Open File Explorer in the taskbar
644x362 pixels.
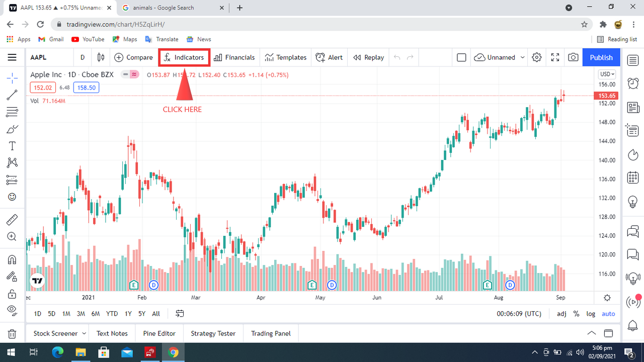81,352
